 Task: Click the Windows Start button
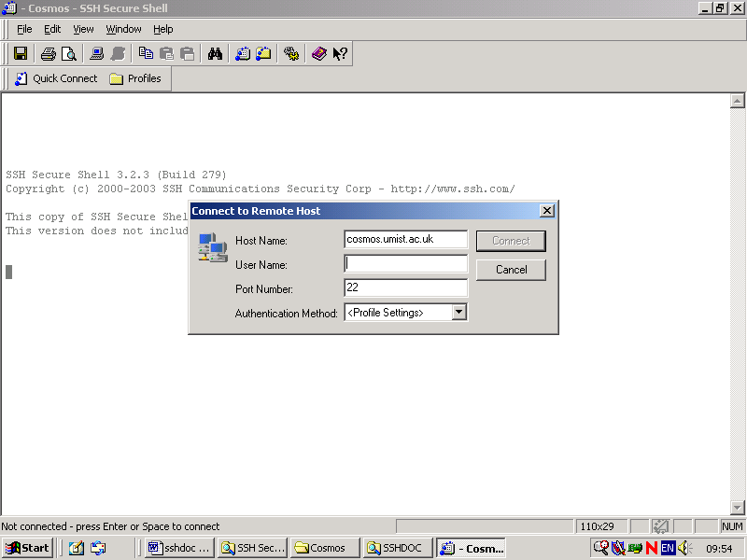point(28,548)
